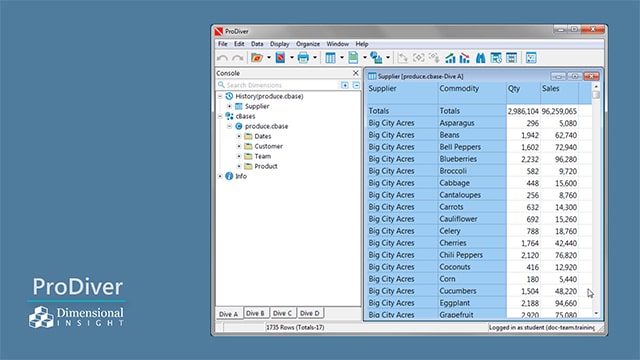This screenshot has height=360, width=640.
Task: Select the Dive A tab
Action: (x=229, y=314)
